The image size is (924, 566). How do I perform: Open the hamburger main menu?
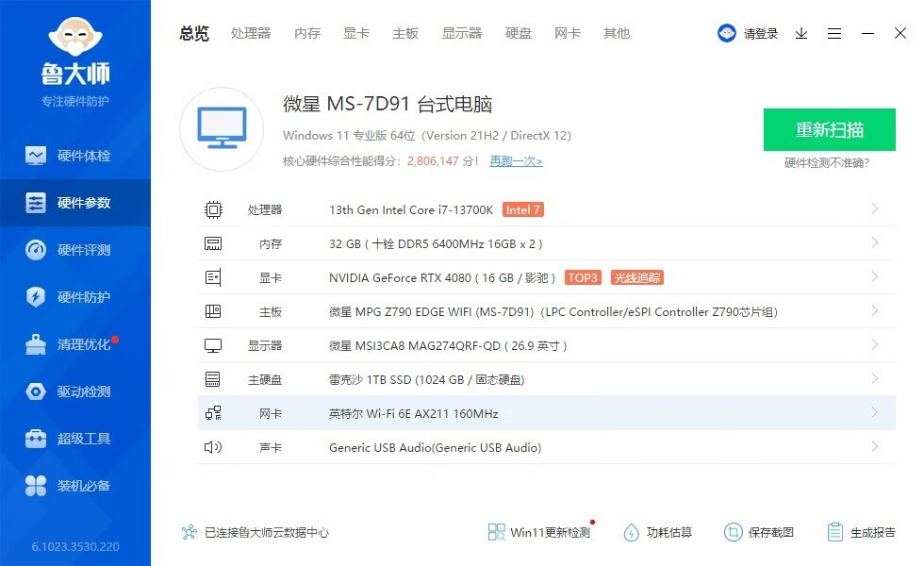pyautogui.click(x=833, y=34)
